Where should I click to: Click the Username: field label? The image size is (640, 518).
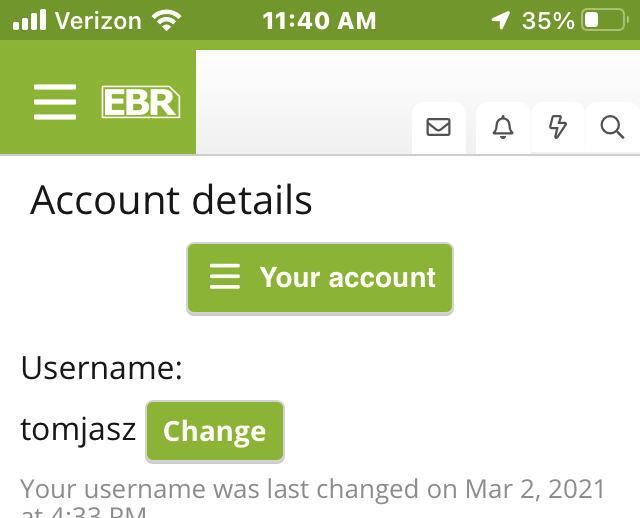[x=102, y=369]
